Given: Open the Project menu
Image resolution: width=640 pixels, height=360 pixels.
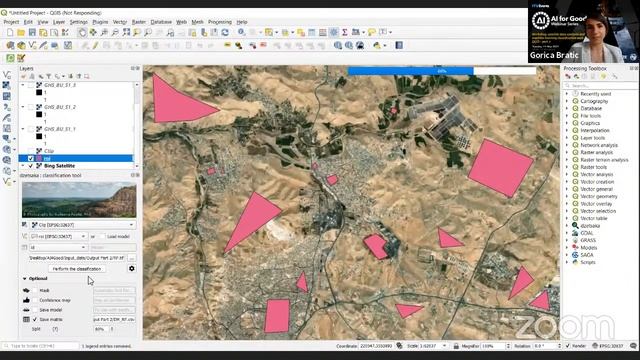Looking at the screenshot, I should tap(11, 22).
